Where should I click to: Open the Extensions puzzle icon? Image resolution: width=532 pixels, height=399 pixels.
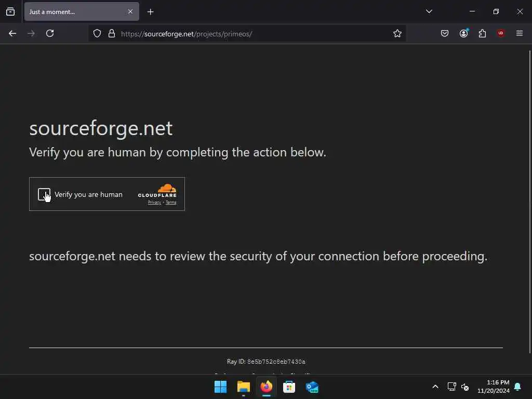[482, 33]
